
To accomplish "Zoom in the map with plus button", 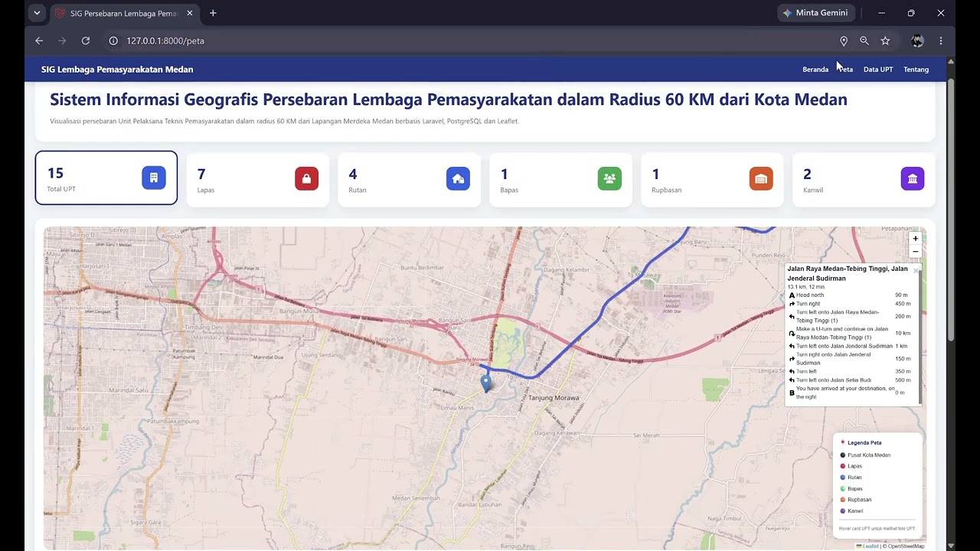I will 915,239.
